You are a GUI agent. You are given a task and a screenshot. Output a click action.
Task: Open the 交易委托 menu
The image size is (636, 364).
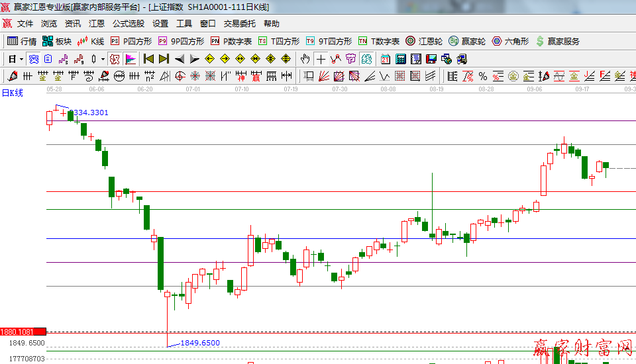(x=239, y=23)
